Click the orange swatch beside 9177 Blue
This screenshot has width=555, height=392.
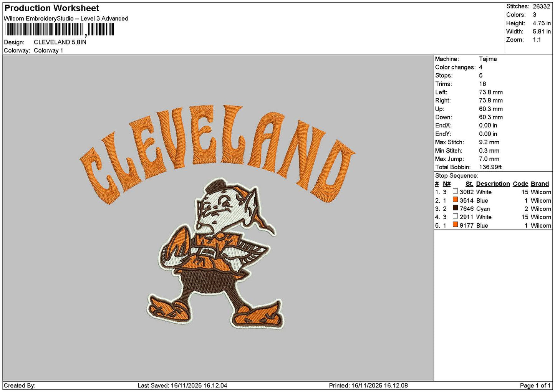pos(455,225)
